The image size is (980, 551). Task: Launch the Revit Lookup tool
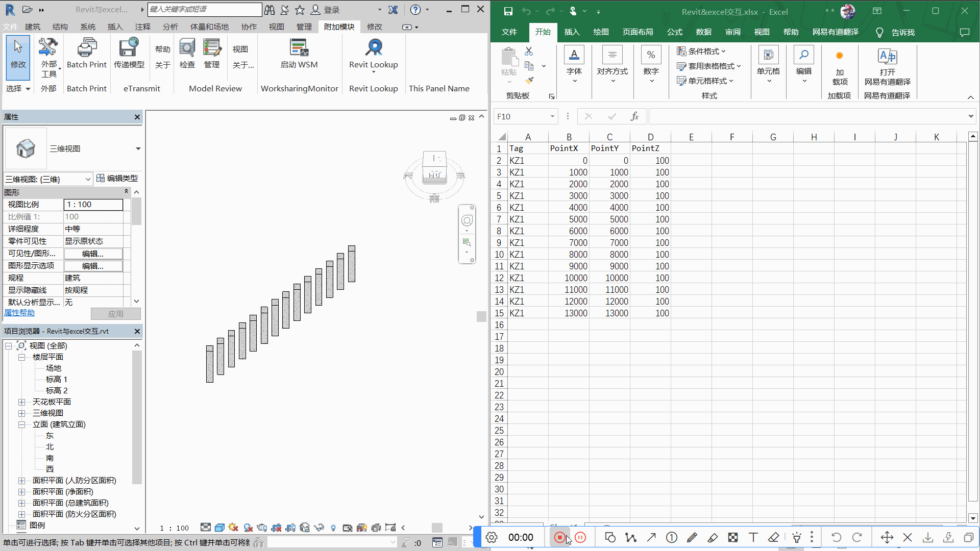[374, 55]
